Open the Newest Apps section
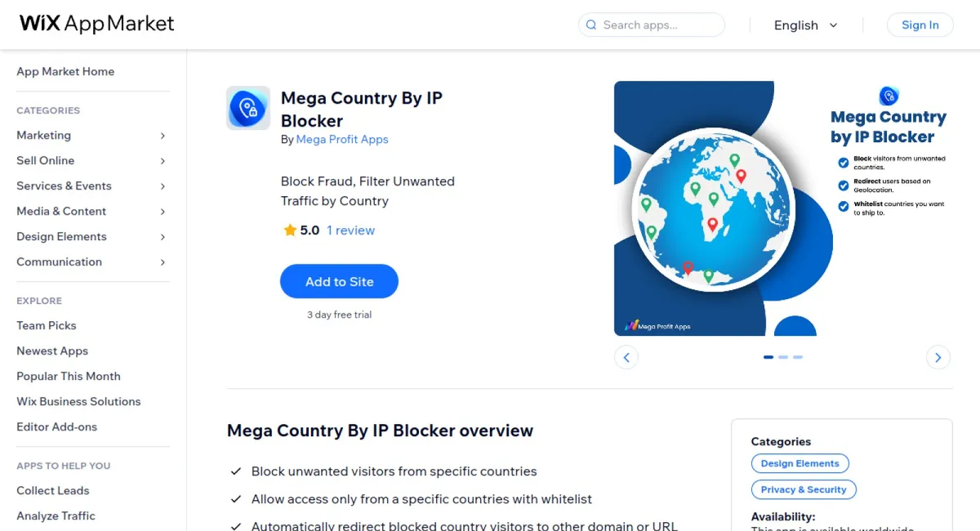The height and width of the screenshot is (531, 980). [x=51, y=350]
